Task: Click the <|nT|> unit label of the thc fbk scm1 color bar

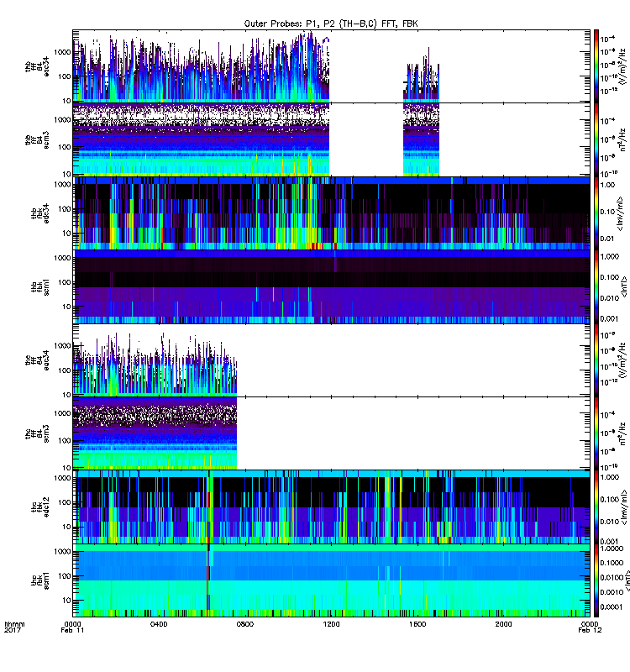Action: click(x=626, y=580)
